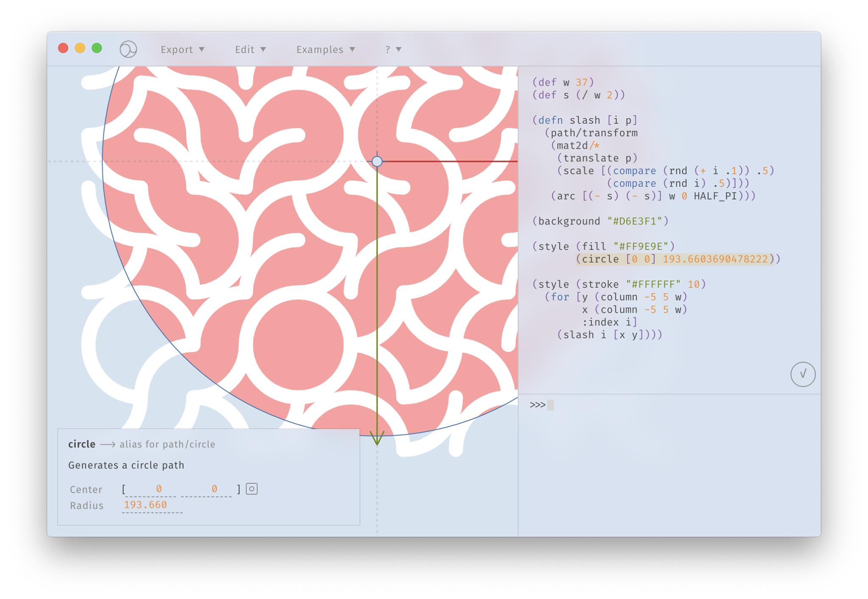Expand the Examples dropdown arrow
Image resolution: width=868 pixels, height=599 pixels.
click(x=352, y=50)
